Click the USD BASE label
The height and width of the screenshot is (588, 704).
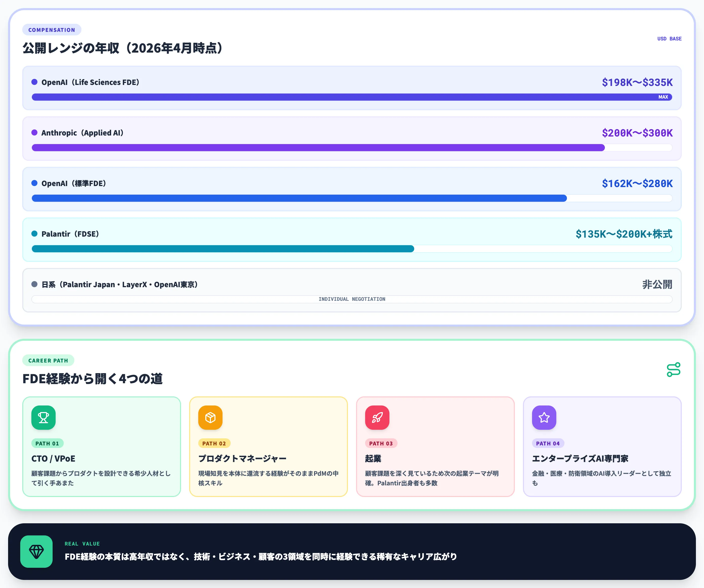669,38
